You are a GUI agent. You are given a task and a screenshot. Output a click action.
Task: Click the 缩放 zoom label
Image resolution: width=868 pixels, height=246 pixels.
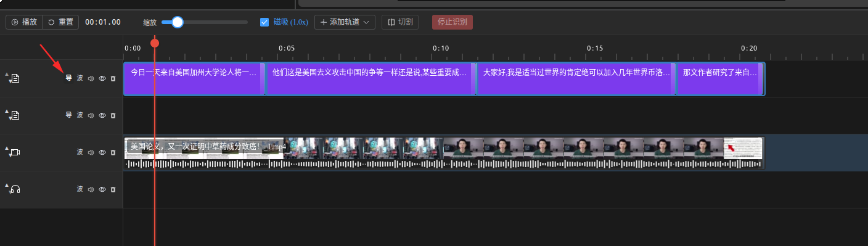click(150, 23)
